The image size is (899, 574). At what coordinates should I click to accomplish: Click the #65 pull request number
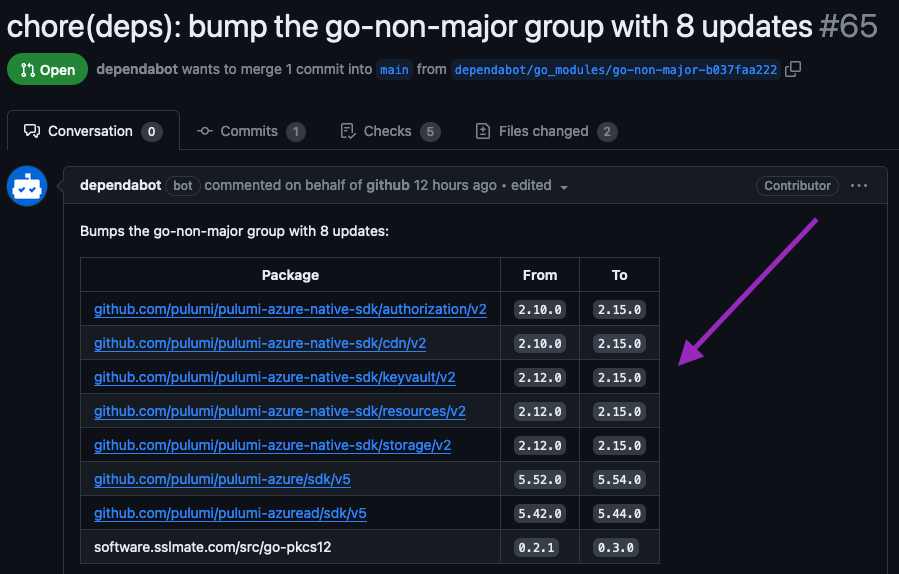[848, 26]
